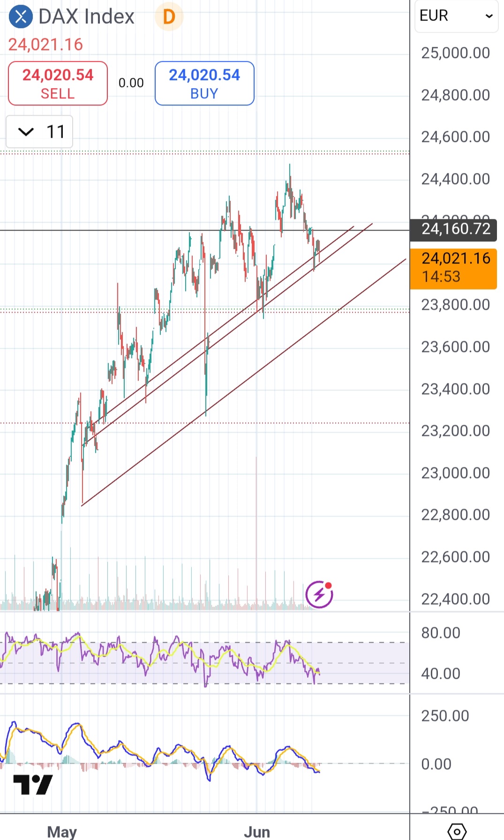Viewport: 504px width, 840px height.
Task: Click the 22,600.00 price scale label
Action: (x=456, y=557)
